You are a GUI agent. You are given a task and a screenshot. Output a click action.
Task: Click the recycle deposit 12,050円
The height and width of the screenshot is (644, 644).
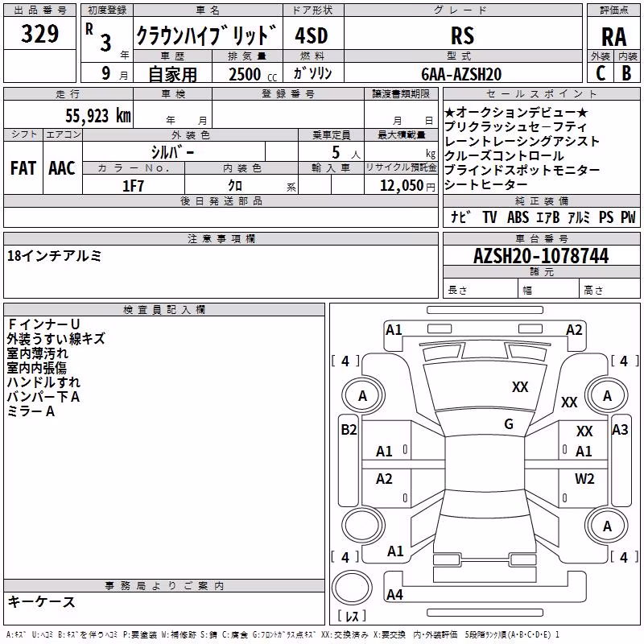pos(407,186)
